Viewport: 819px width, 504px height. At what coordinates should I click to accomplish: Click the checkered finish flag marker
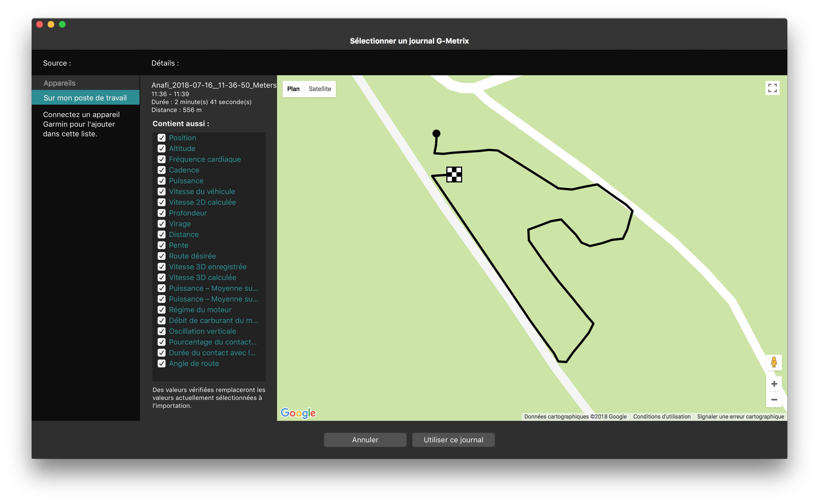tap(454, 174)
